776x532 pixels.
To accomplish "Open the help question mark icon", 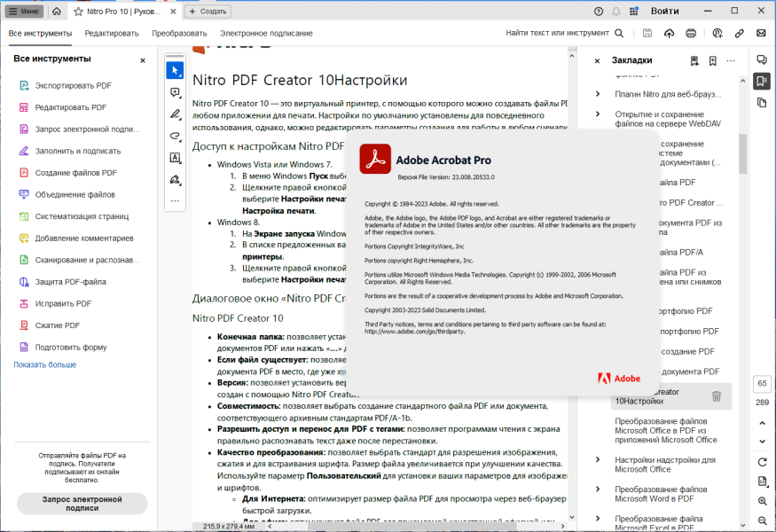I will (599, 12).
